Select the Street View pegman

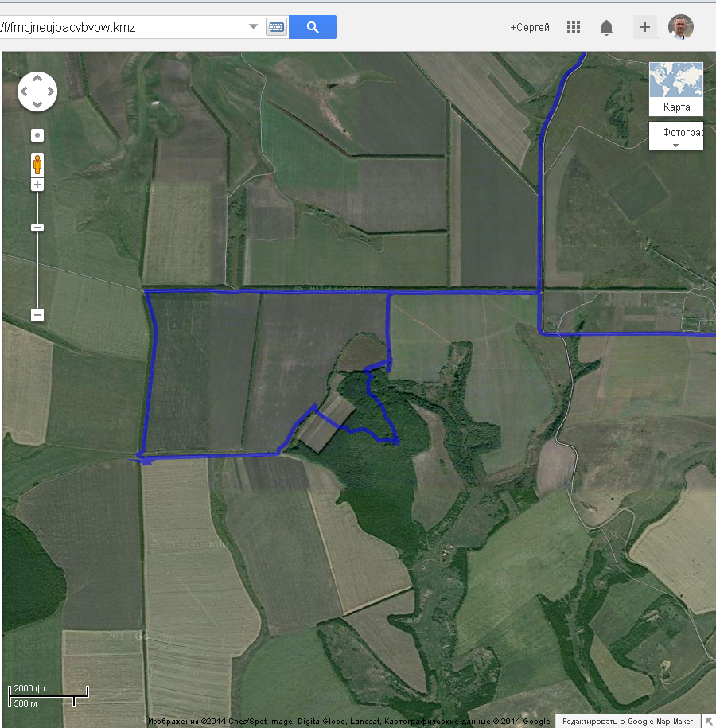(37, 165)
